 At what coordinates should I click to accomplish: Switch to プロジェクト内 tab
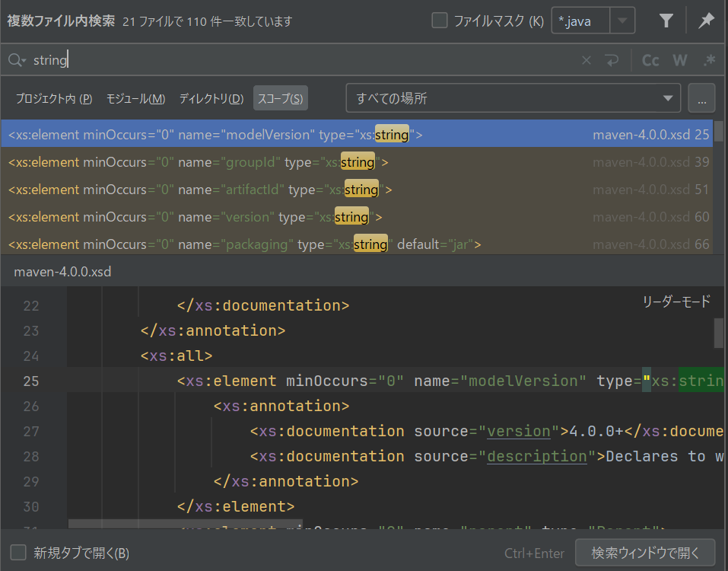(x=54, y=98)
